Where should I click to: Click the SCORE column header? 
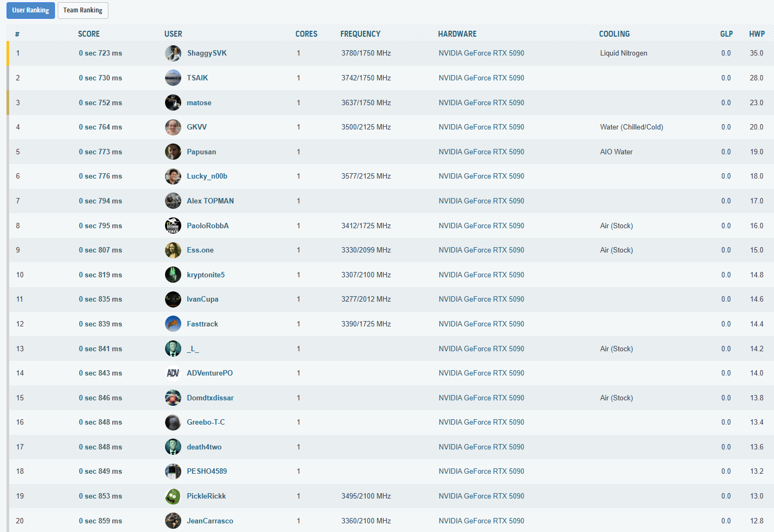click(x=88, y=33)
